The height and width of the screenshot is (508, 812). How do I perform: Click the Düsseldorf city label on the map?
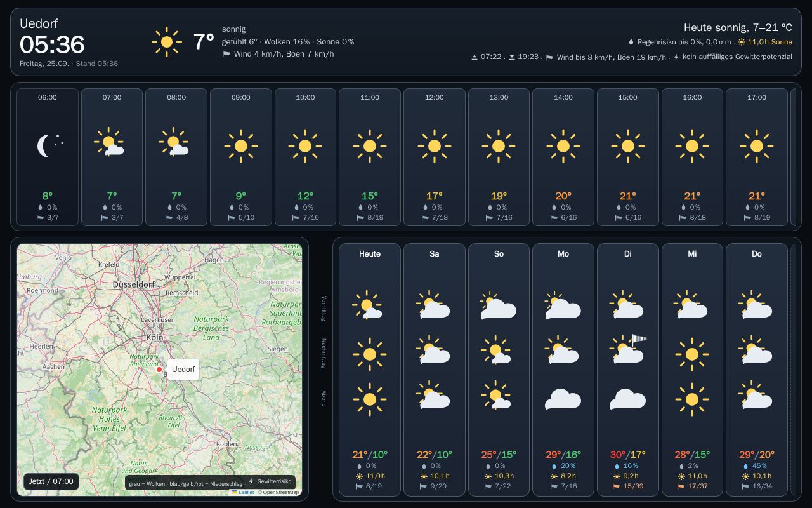pyautogui.click(x=134, y=284)
